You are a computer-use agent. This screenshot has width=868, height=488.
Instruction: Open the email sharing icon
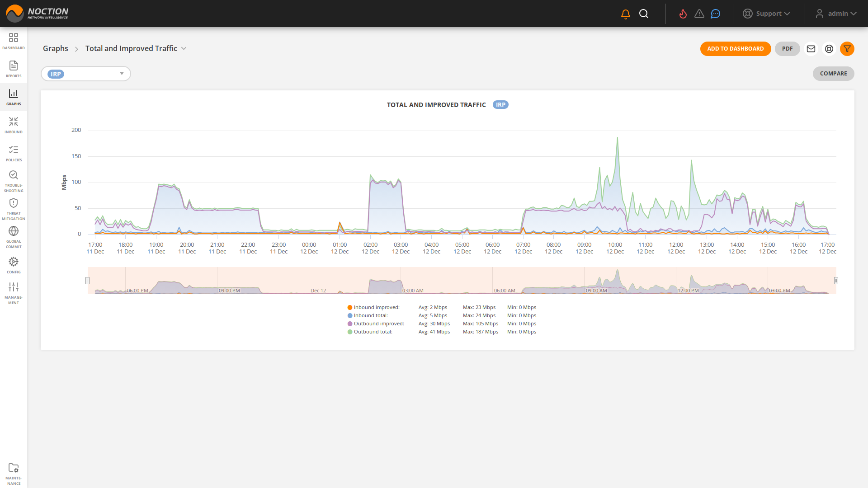(x=811, y=49)
